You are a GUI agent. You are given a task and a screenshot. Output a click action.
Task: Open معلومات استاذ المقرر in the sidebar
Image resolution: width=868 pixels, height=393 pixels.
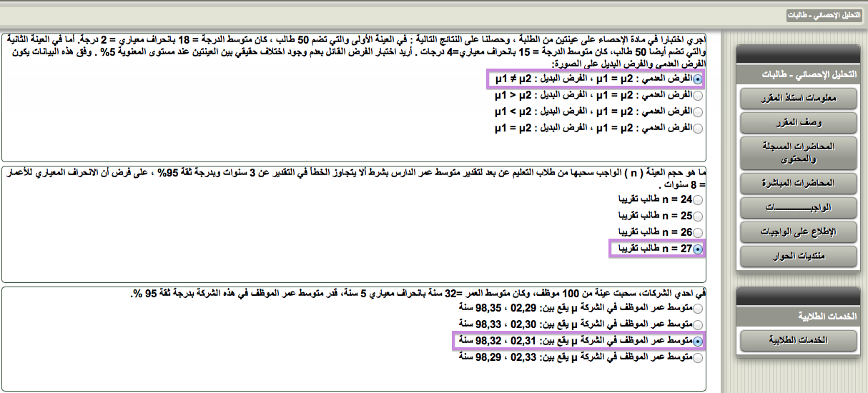(798, 99)
